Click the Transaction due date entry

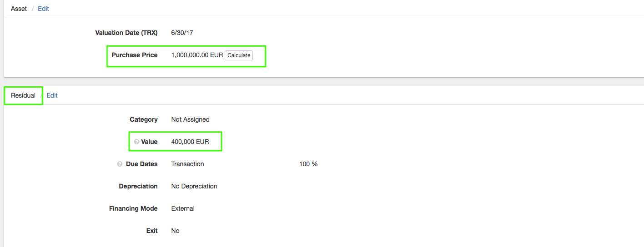tap(187, 164)
